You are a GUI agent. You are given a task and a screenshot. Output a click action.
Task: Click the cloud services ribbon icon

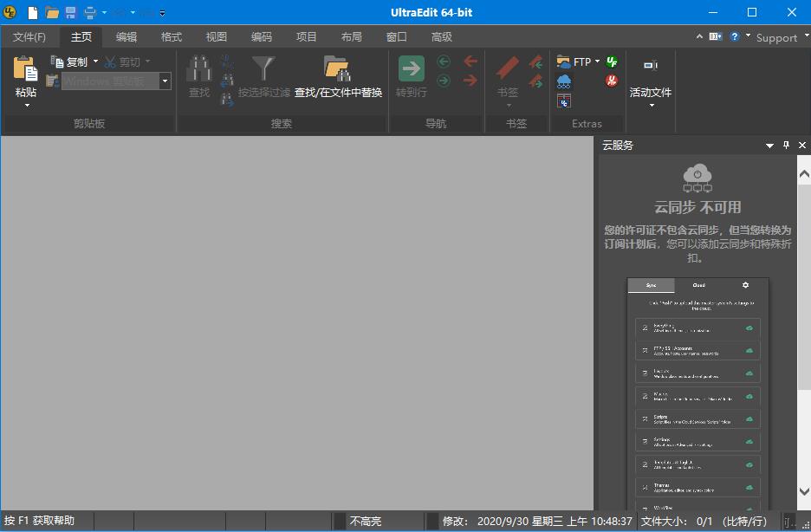564,81
